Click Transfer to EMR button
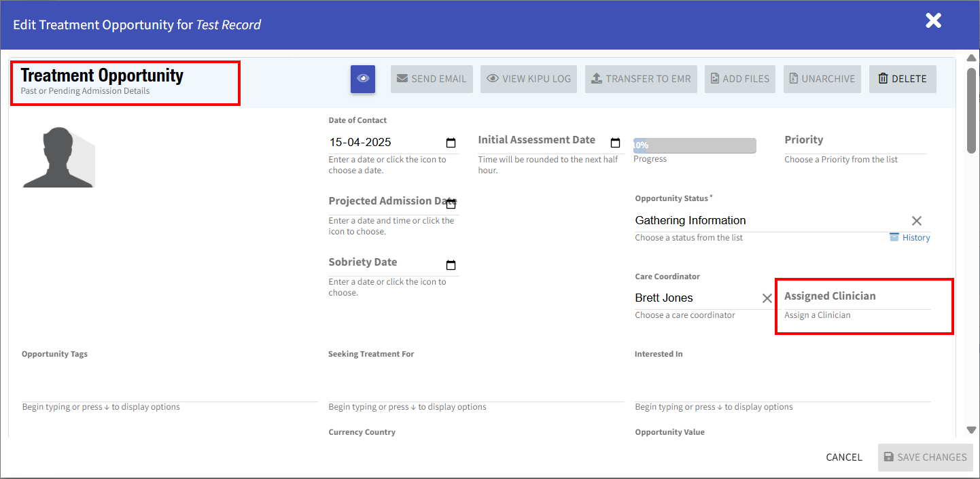The height and width of the screenshot is (479, 980). pyautogui.click(x=641, y=79)
